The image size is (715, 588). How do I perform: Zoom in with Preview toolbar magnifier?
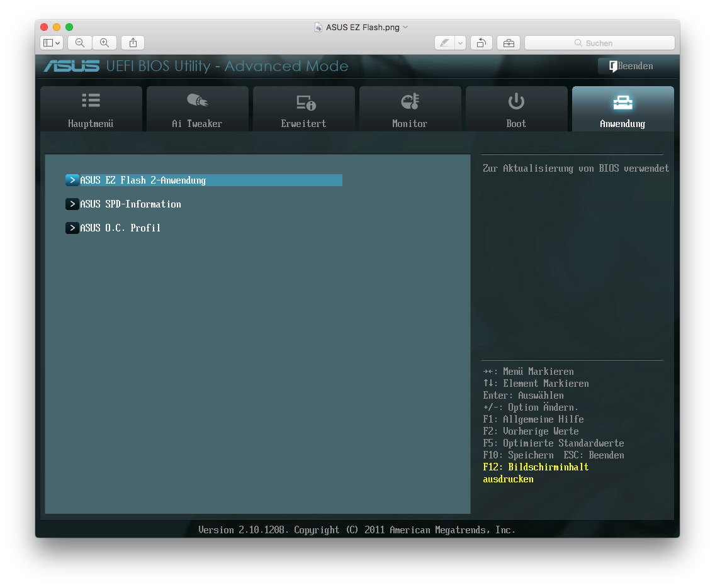pyautogui.click(x=104, y=43)
